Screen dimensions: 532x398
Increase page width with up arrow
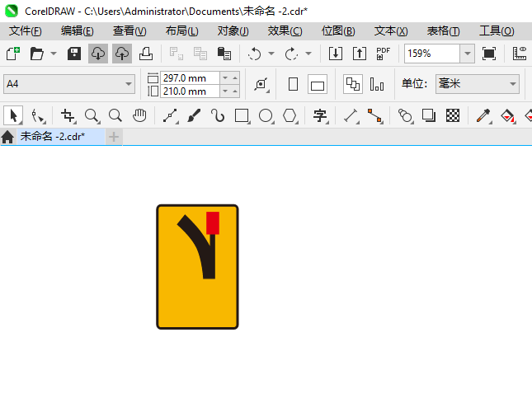pos(235,77)
